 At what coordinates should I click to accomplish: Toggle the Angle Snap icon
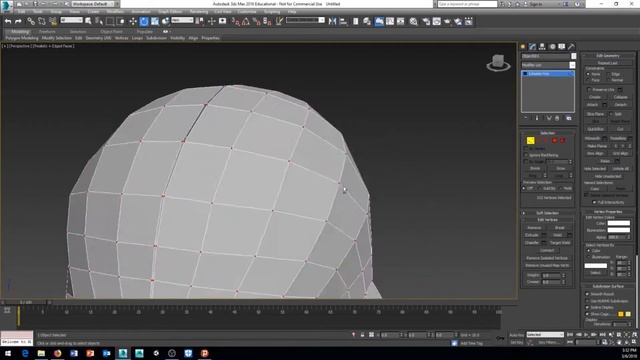[246, 21]
